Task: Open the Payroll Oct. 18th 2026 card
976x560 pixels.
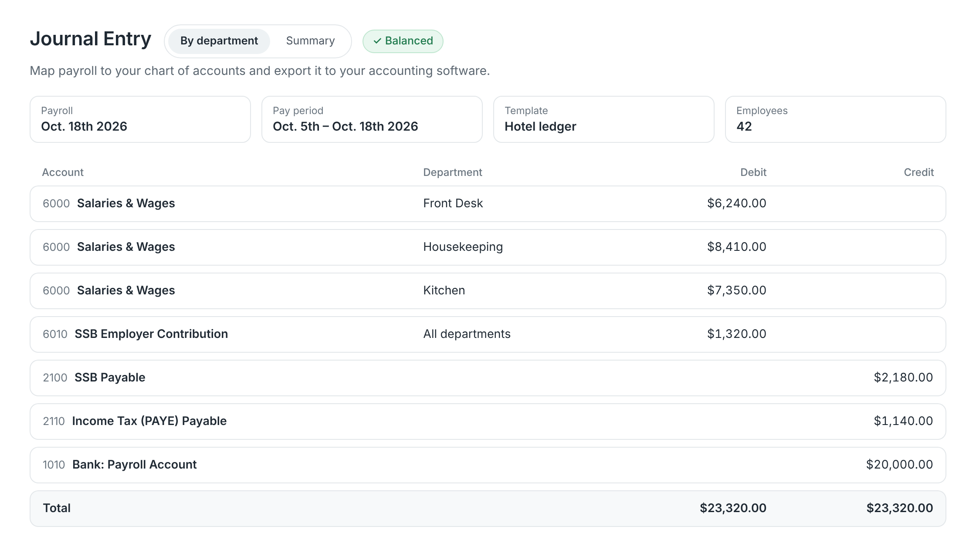Action: pyautogui.click(x=140, y=119)
